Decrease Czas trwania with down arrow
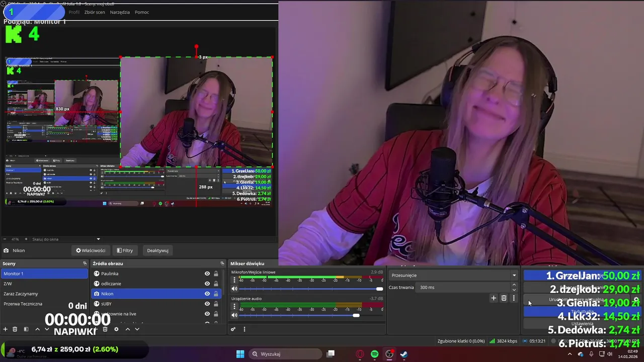644x362 pixels. tap(514, 290)
